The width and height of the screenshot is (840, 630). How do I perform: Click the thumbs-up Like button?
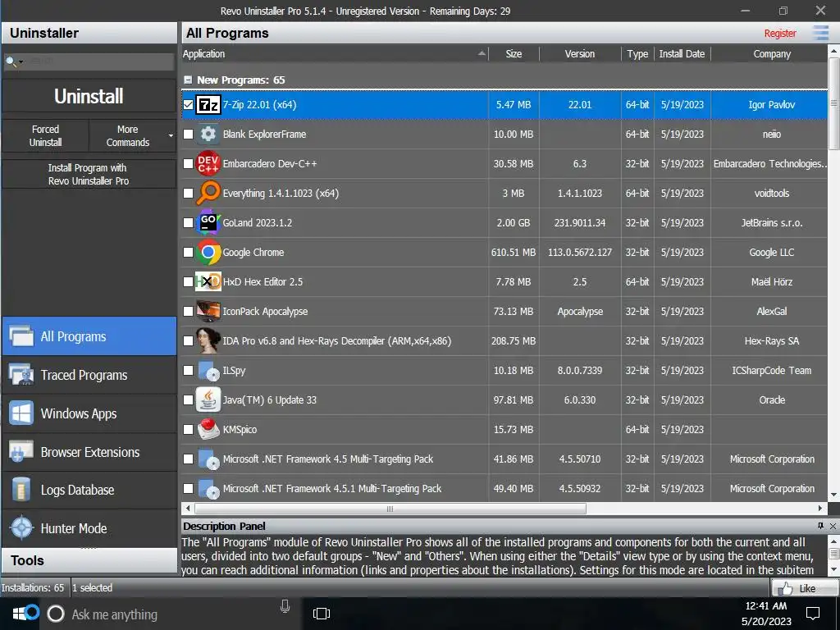pos(805,588)
